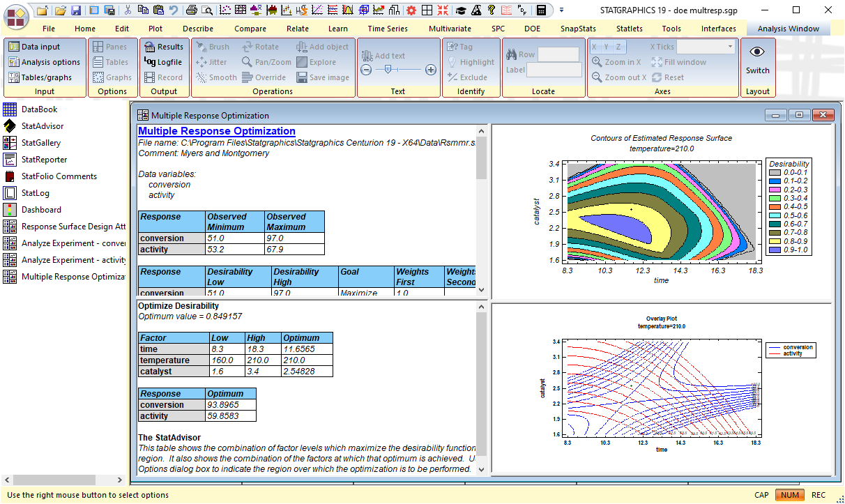Click the NUM indicator in status bar

790,495
